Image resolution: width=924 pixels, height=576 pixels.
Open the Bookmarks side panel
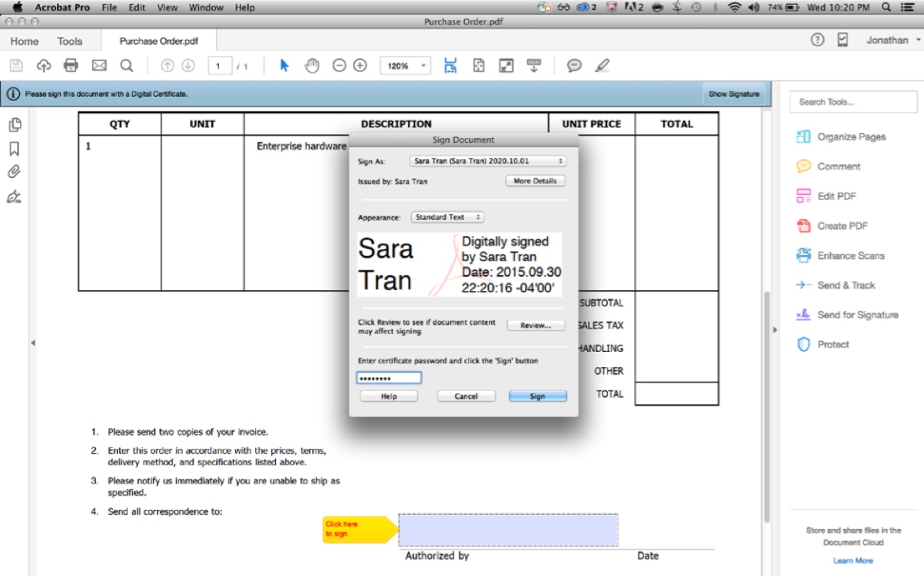point(14,149)
